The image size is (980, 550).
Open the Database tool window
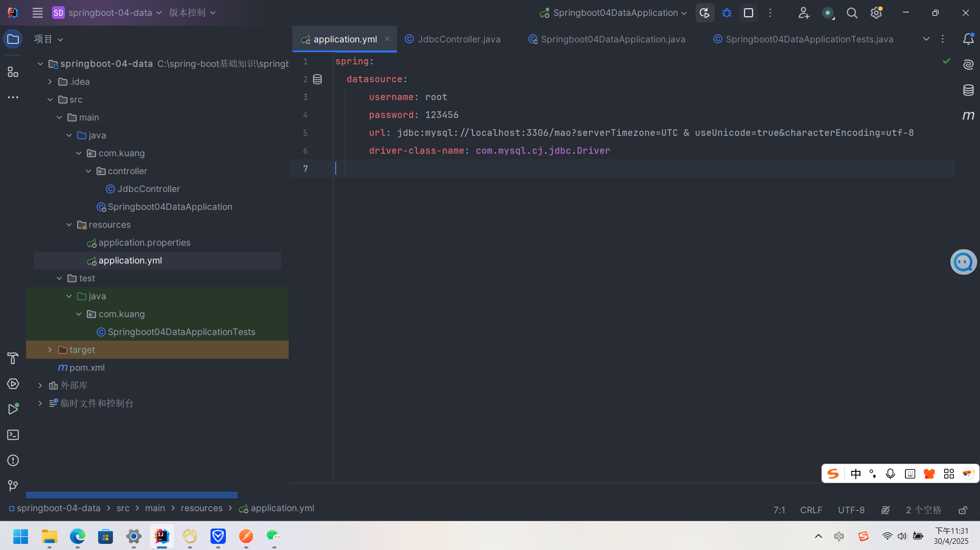[x=968, y=90]
